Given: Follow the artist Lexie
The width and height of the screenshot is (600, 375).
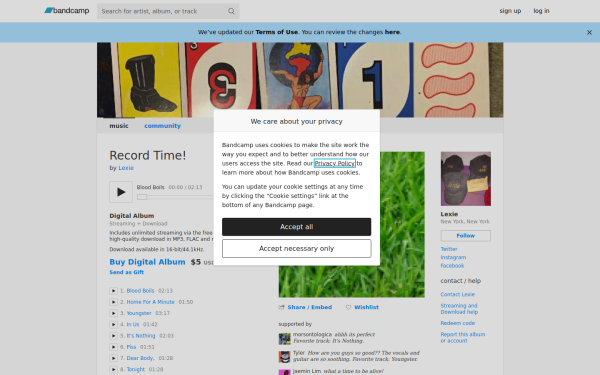Looking at the screenshot, I should [x=466, y=236].
